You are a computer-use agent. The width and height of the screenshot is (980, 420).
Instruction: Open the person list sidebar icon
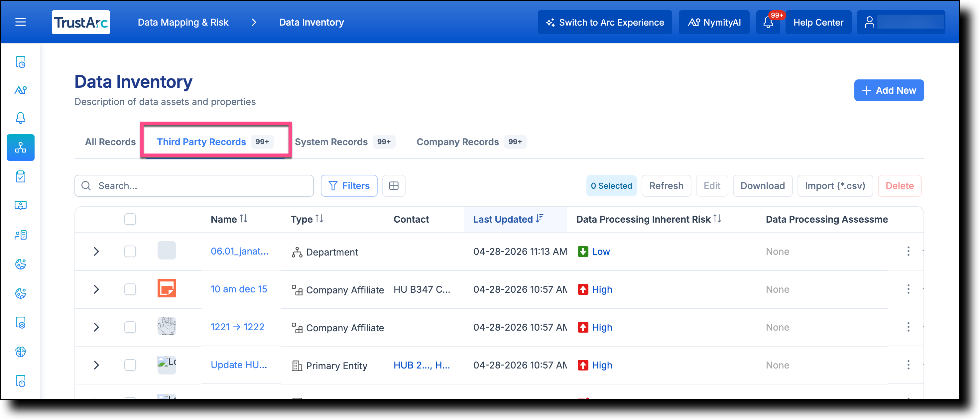coord(21,235)
